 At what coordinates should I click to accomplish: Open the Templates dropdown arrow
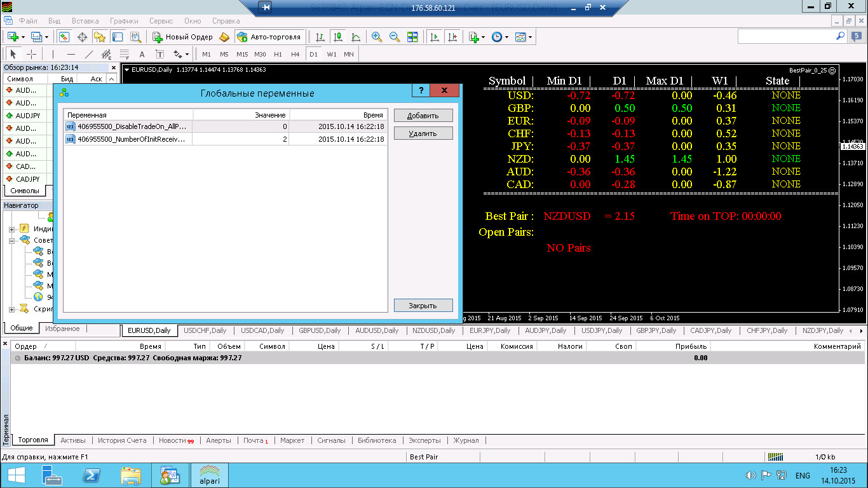(x=530, y=37)
